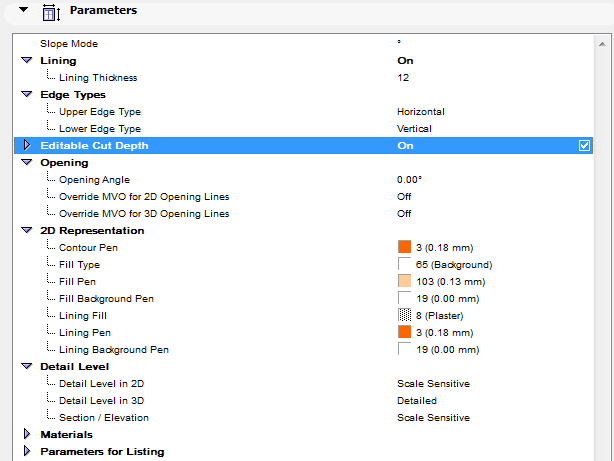614x461 pixels.
Task: Collapse the Edge Types group
Action: click(x=27, y=95)
